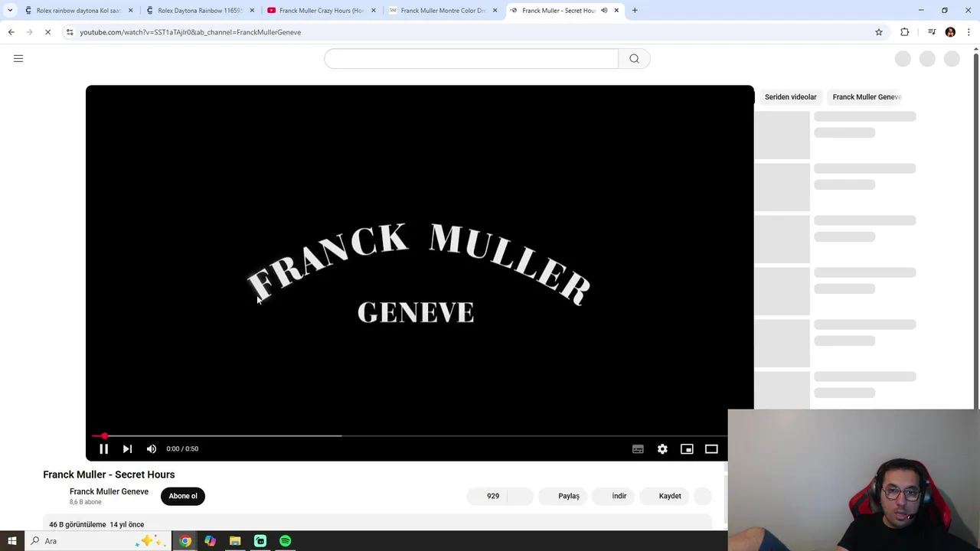Image resolution: width=980 pixels, height=551 pixels.
Task: Subscribe with the Abone ol button
Action: point(183,496)
